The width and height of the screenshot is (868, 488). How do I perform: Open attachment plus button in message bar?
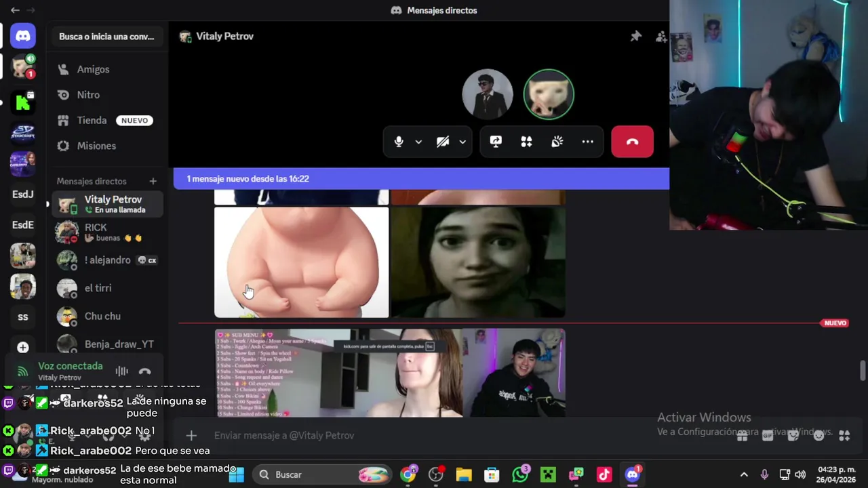coord(191,435)
